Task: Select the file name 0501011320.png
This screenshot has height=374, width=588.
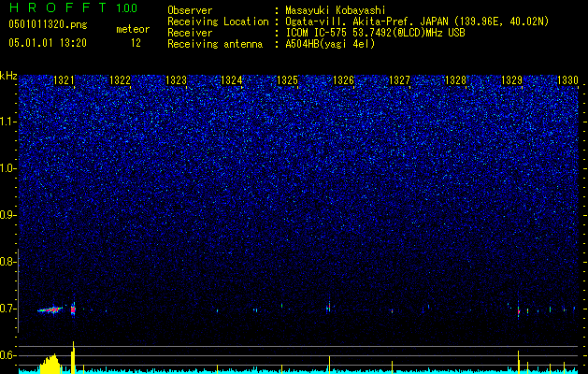Action: (x=48, y=25)
